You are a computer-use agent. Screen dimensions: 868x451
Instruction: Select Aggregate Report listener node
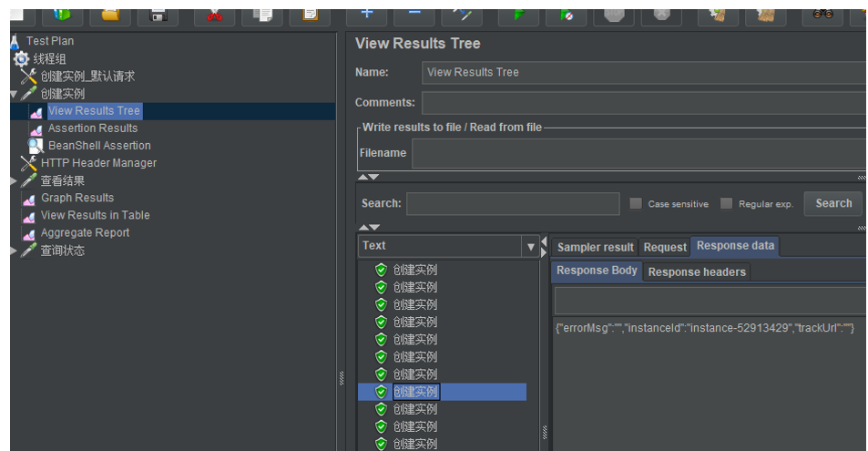click(x=85, y=232)
